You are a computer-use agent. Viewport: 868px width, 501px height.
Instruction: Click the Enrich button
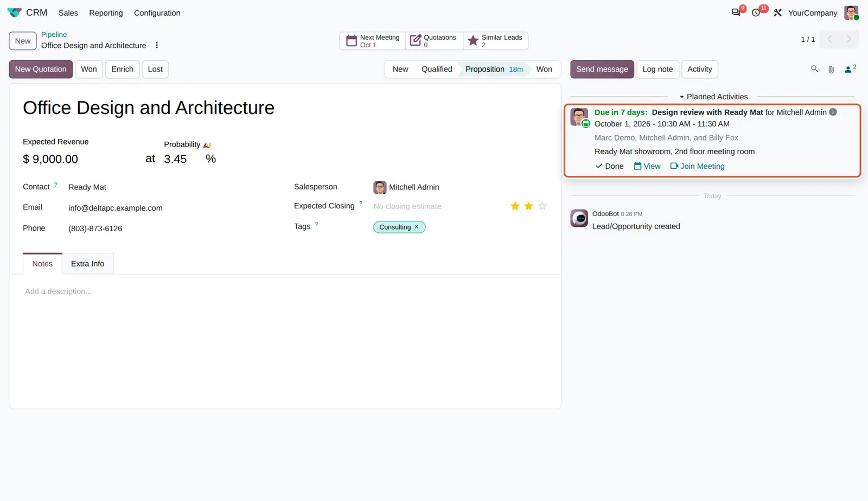click(x=123, y=69)
